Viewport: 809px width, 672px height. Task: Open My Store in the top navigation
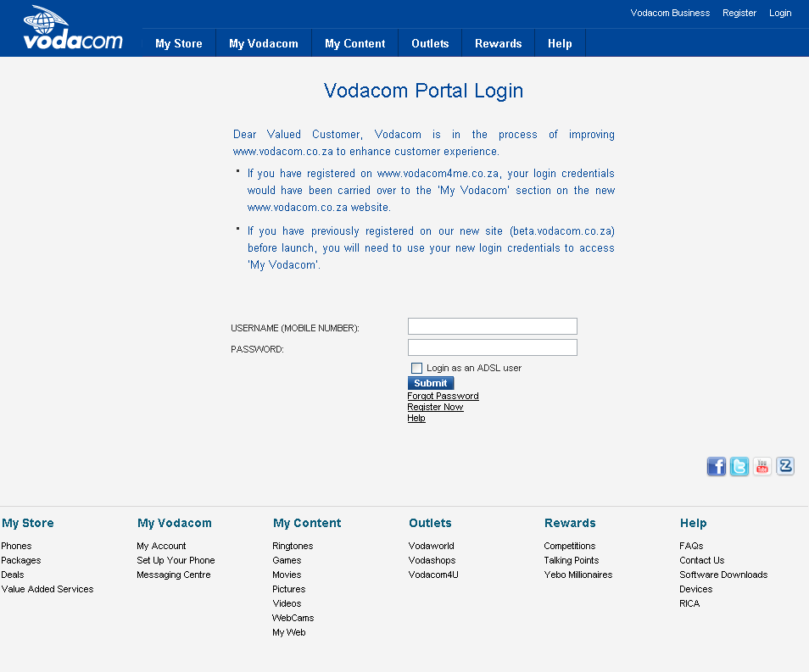point(179,43)
